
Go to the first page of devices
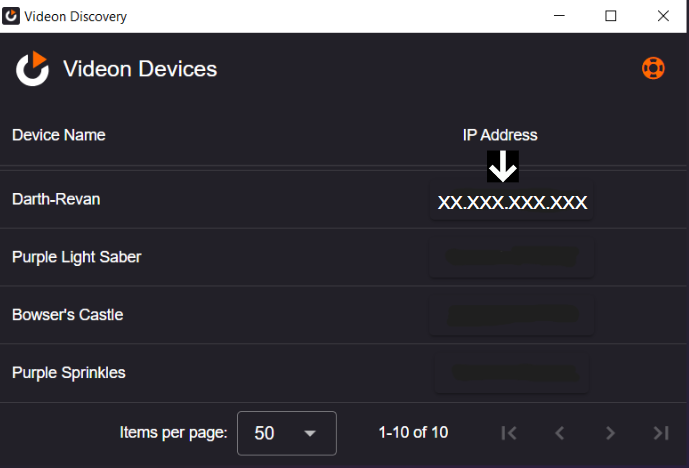pyautogui.click(x=509, y=433)
